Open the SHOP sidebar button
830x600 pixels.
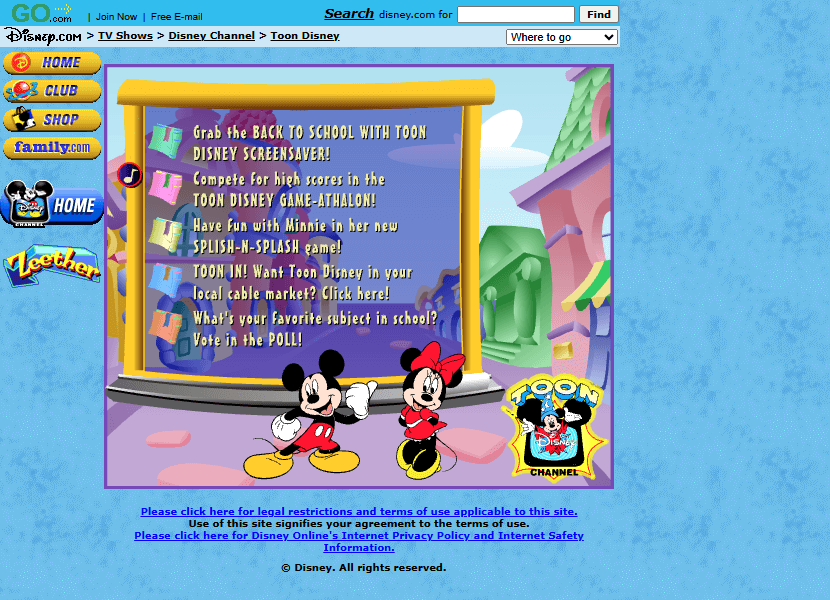tap(52, 120)
